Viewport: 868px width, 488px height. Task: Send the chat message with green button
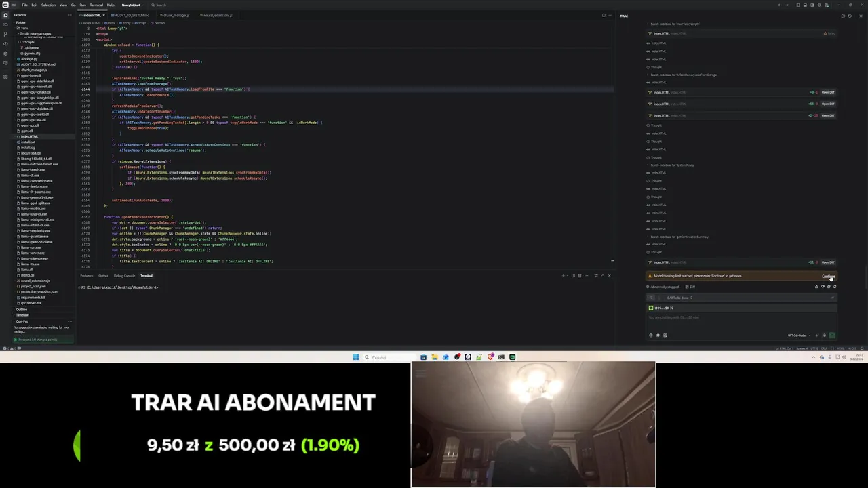pos(832,335)
